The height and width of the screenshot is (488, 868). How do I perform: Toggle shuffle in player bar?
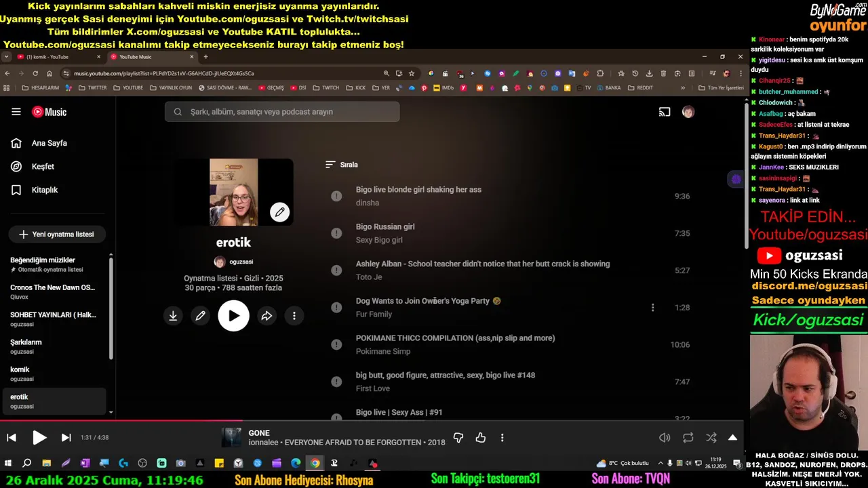pos(711,438)
